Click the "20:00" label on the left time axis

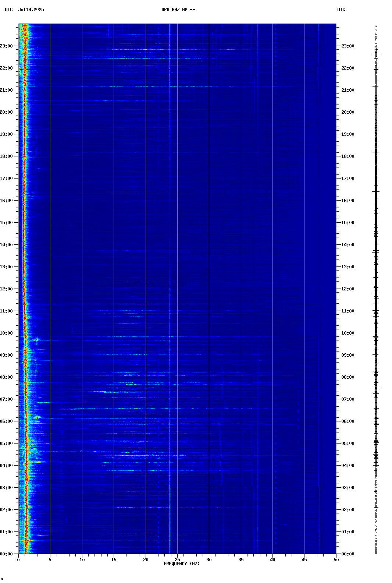click(6, 112)
